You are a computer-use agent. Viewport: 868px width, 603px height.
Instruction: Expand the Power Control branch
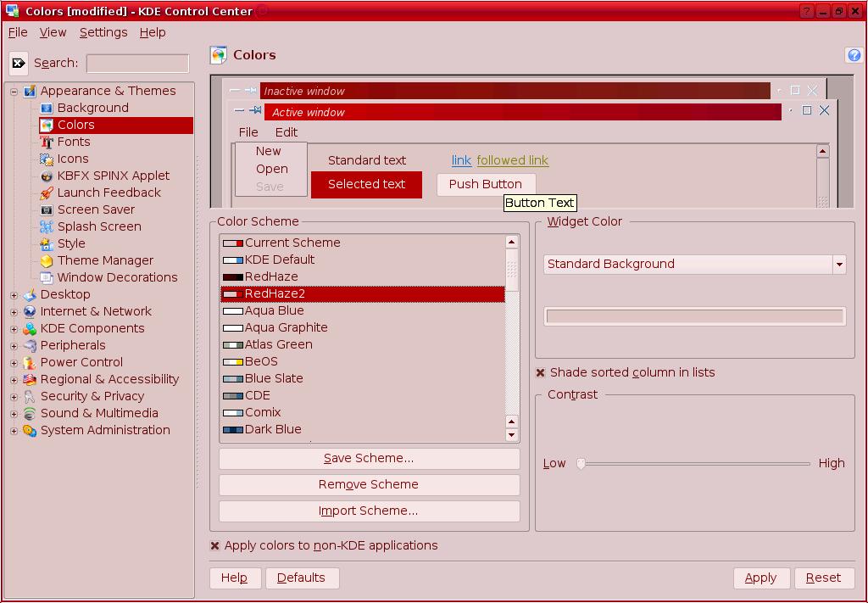14,363
